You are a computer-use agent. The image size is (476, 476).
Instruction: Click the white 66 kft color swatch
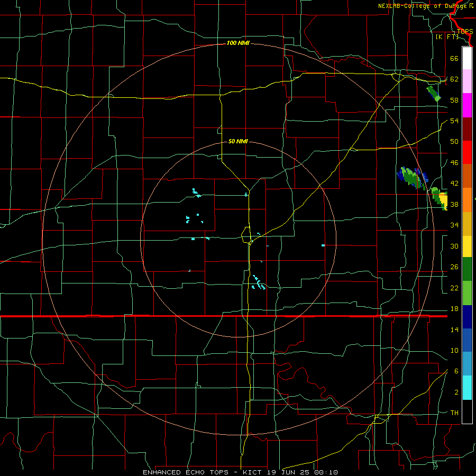(x=467, y=58)
